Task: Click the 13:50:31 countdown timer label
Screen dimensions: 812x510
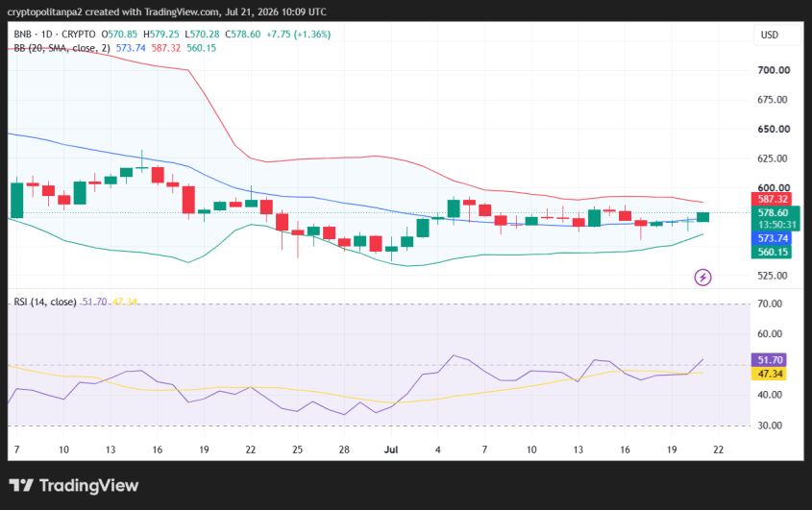Action: [776, 225]
